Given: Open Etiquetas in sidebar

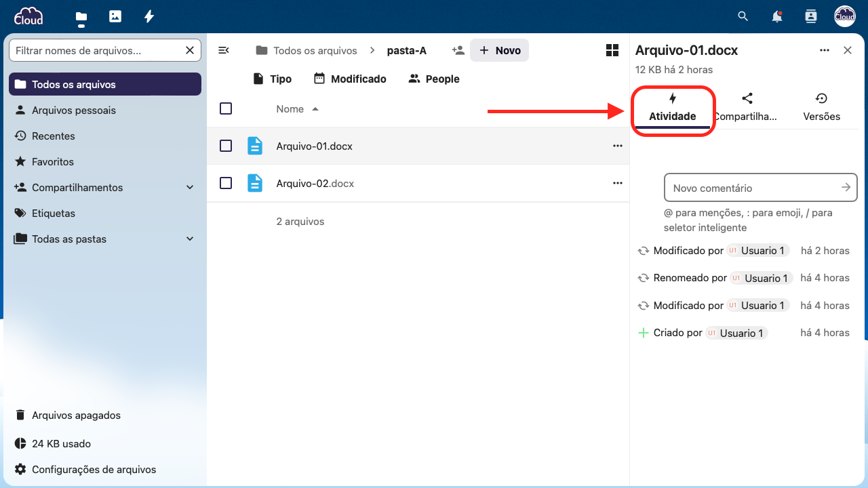Looking at the screenshot, I should (x=105, y=213).
